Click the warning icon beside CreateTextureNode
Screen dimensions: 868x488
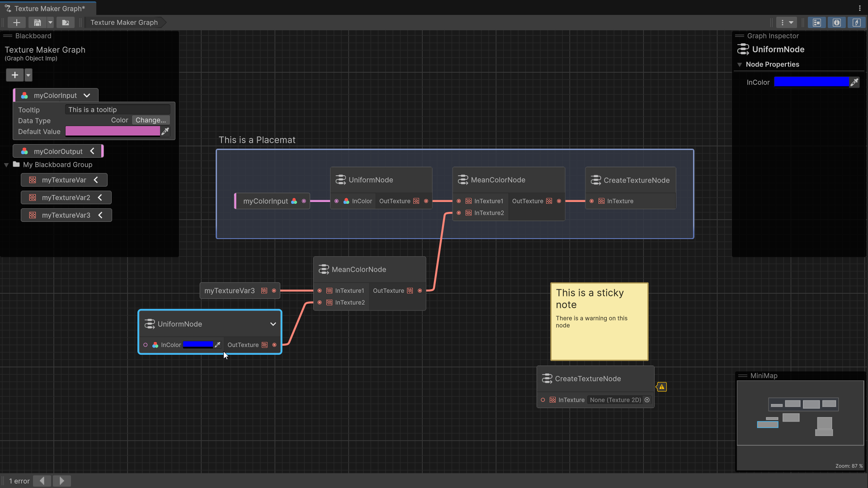662,387
